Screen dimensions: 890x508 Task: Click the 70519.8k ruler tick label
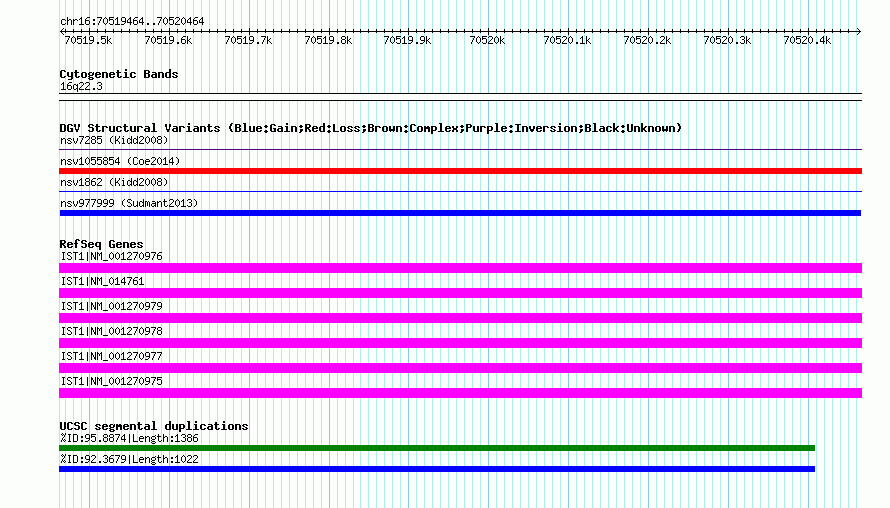point(328,41)
